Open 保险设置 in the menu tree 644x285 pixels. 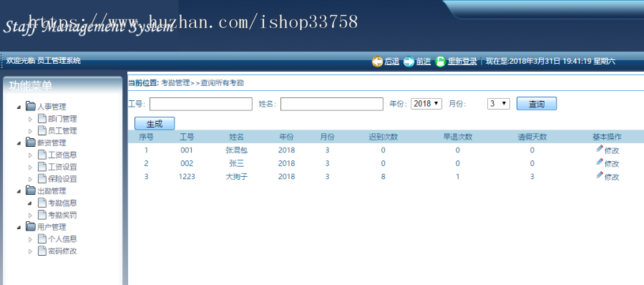click(x=62, y=179)
